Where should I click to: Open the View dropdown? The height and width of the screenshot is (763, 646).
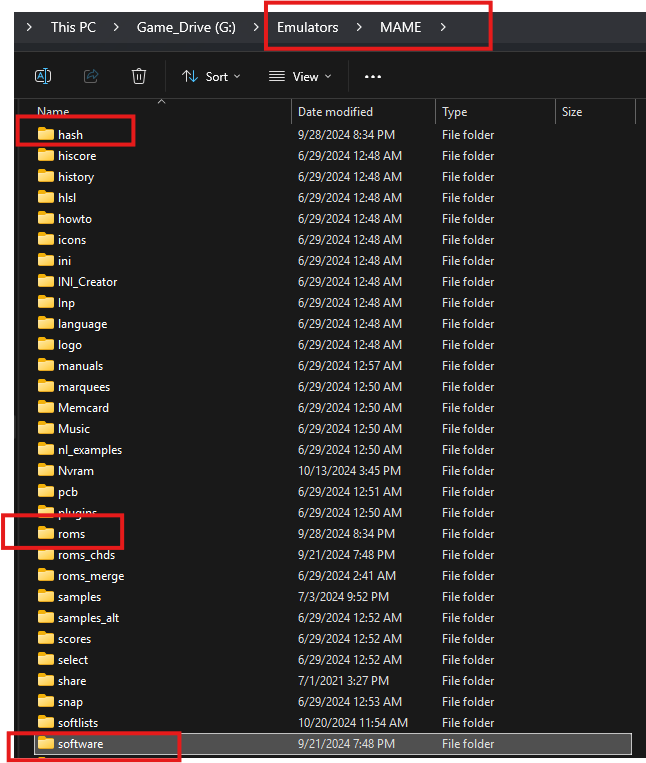pos(300,76)
